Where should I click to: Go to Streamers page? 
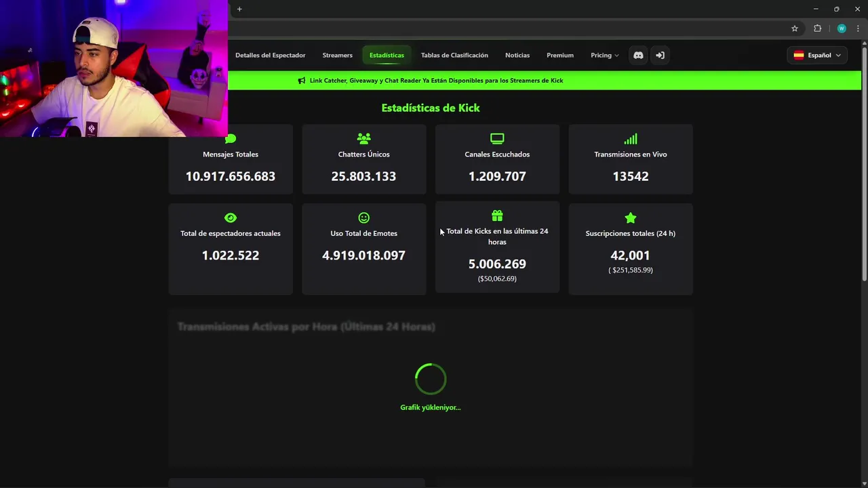[x=338, y=55]
